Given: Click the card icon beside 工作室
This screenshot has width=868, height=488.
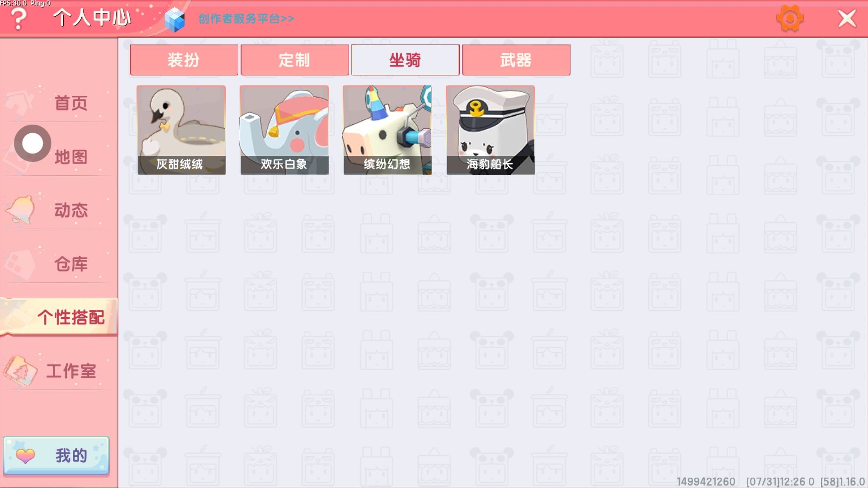Looking at the screenshot, I should click(20, 371).
